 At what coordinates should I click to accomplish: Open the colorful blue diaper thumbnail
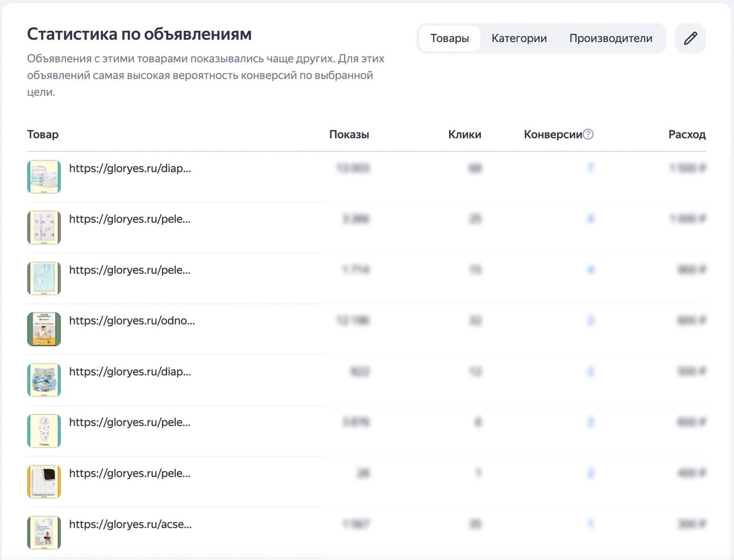click(x=44, y=380)
